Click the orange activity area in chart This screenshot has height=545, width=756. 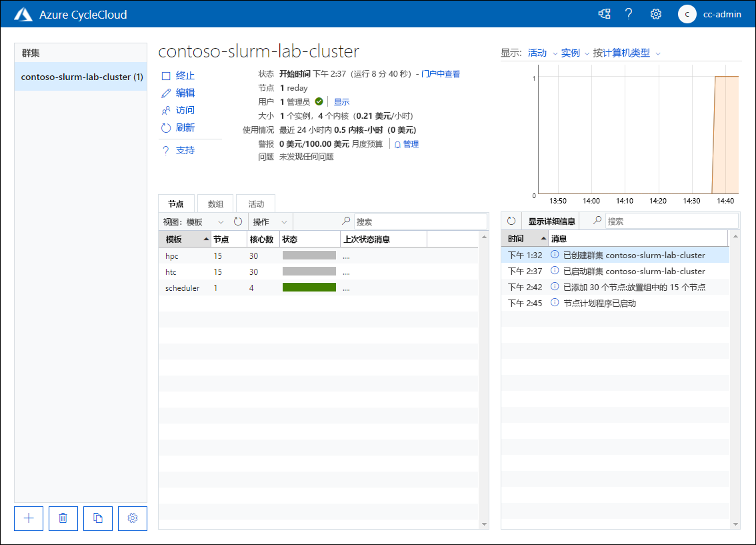727,135
